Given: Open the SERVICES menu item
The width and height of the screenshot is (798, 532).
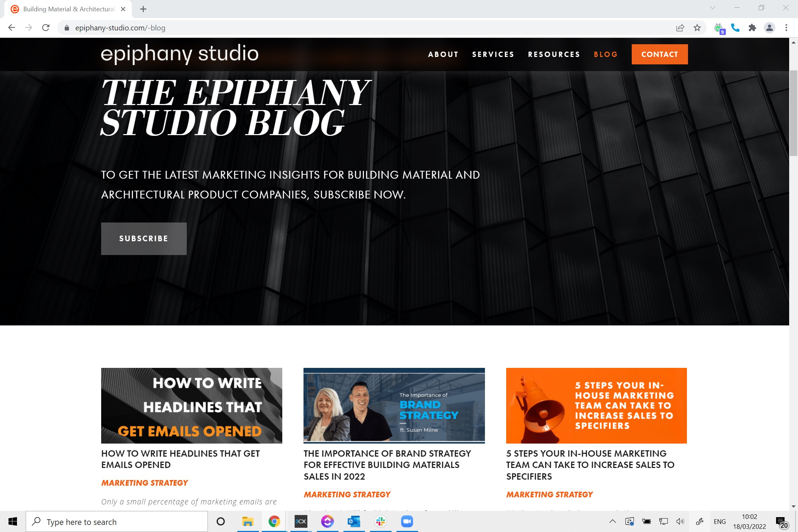Looking at the screenshot, I should [x=493, y=54].
